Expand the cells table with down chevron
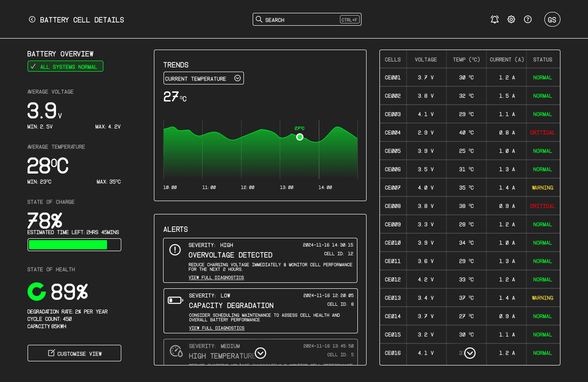This screenshot has width=588, height=382. pyautogui.click(x=470, y=353)
